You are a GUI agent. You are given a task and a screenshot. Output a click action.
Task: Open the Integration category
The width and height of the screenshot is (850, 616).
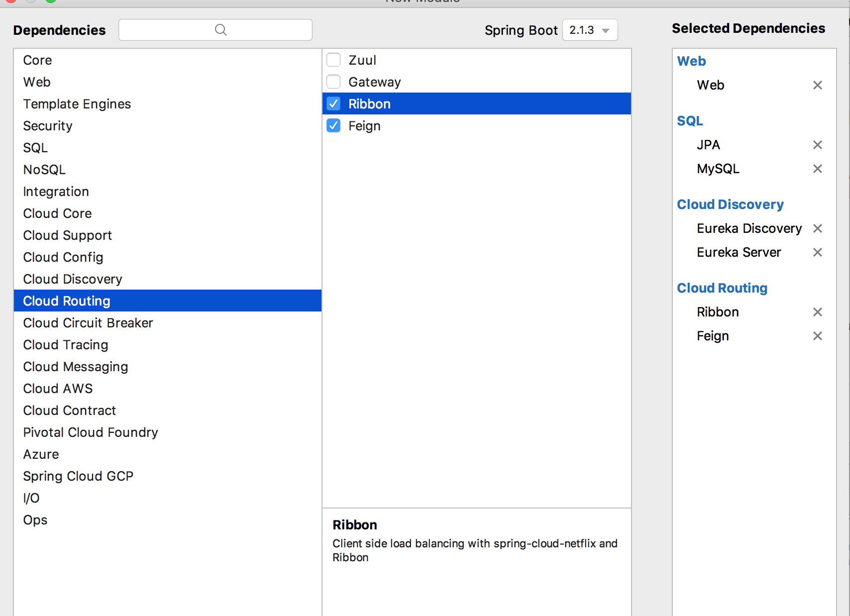[168, 191]
